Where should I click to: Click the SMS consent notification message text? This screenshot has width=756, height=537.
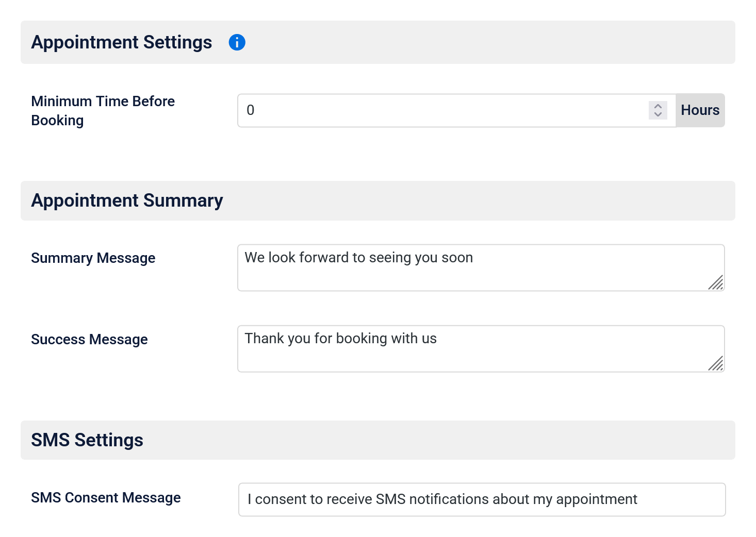click(442, 499)
